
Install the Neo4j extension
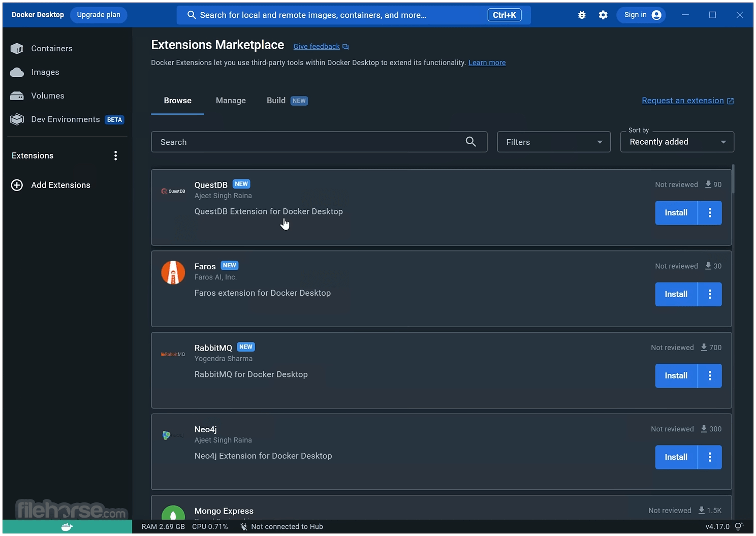676,457
